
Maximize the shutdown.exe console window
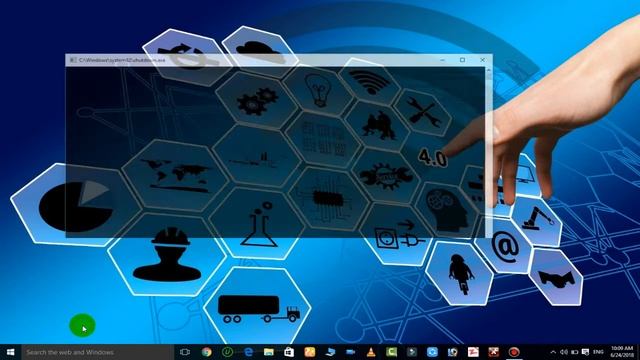[x=462, y=60]
